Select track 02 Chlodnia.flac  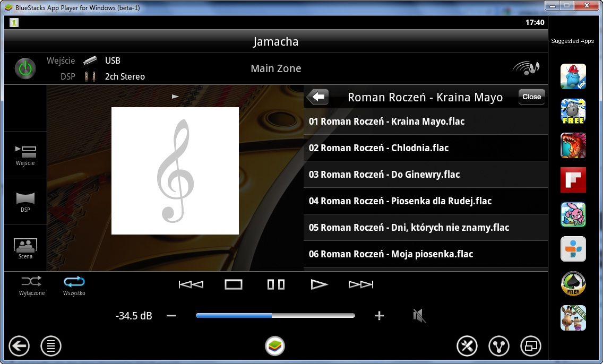click(426, 148)
